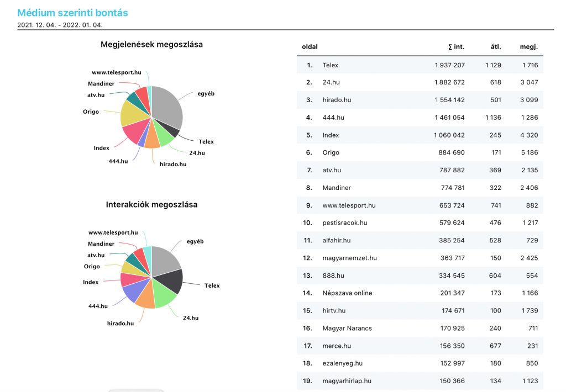Click Mandiner appearances value 2 406
Image resolution: width=566 pixels, height=392 pixels.
pyautogui.click(x=529, y=188)
